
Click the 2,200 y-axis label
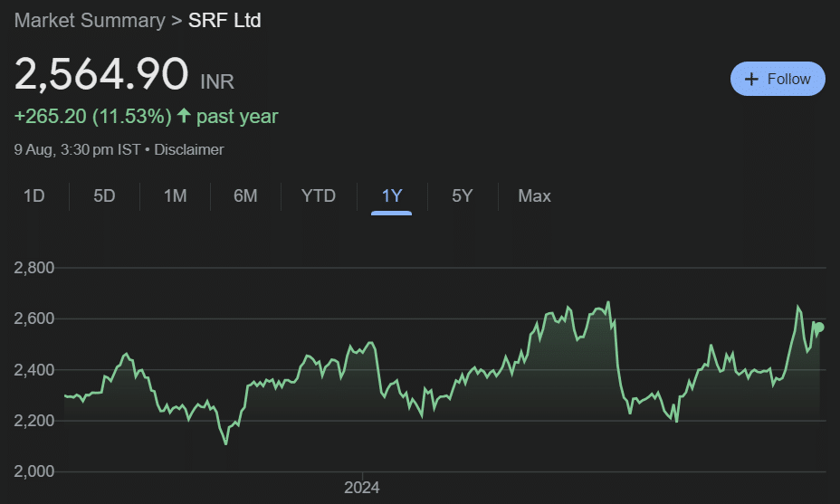click(34, 421)
